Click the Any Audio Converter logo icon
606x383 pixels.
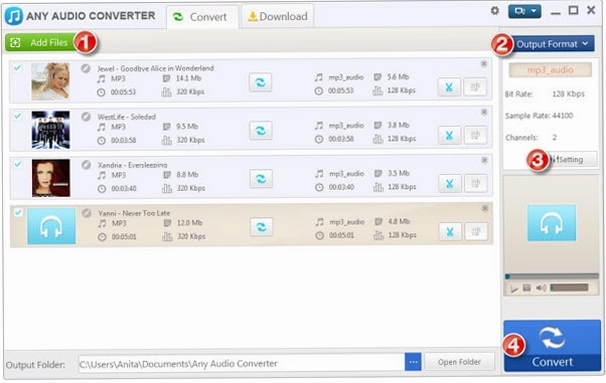[14, 16]
